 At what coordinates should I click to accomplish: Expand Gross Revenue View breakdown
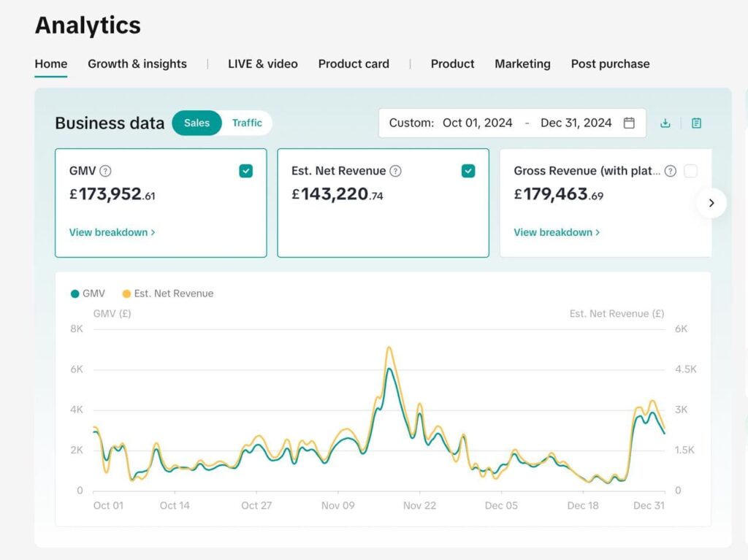tap(557, 232)
